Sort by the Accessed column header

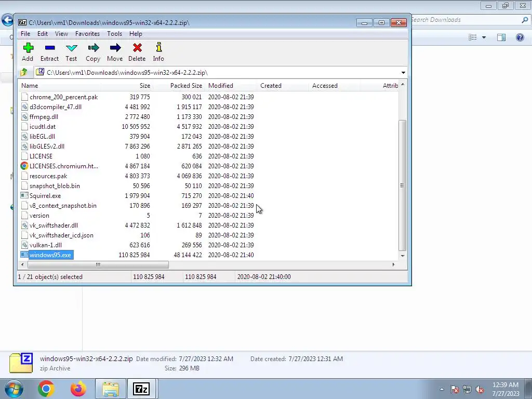click(335, 86)
